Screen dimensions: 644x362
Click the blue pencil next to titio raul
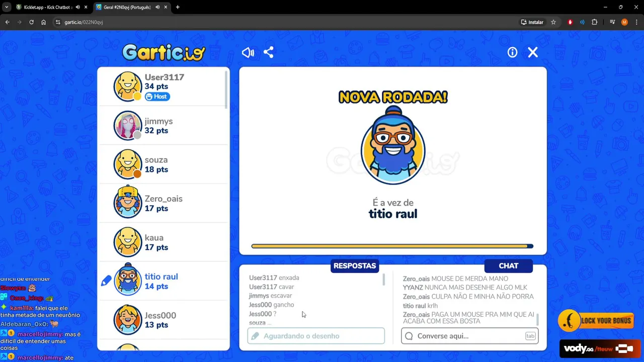[106, 281]
